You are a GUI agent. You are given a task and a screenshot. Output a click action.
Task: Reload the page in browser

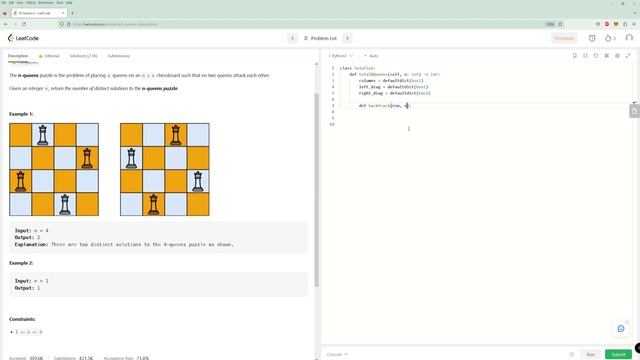[x=24, y=24]
